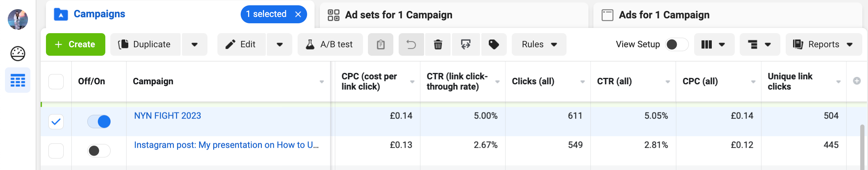Click the green Create button
The width and height of the screenshot is (868, 170).
point(76,44)
